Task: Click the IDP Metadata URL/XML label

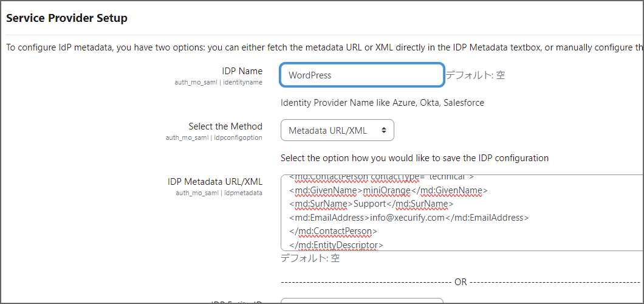Action: pos(215,182)
